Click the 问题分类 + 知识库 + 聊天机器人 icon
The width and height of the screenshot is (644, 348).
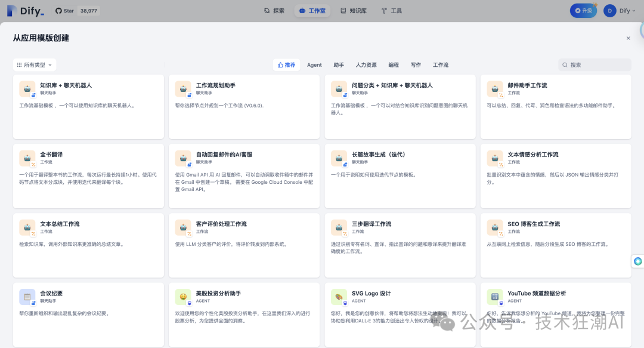point(339,89)
